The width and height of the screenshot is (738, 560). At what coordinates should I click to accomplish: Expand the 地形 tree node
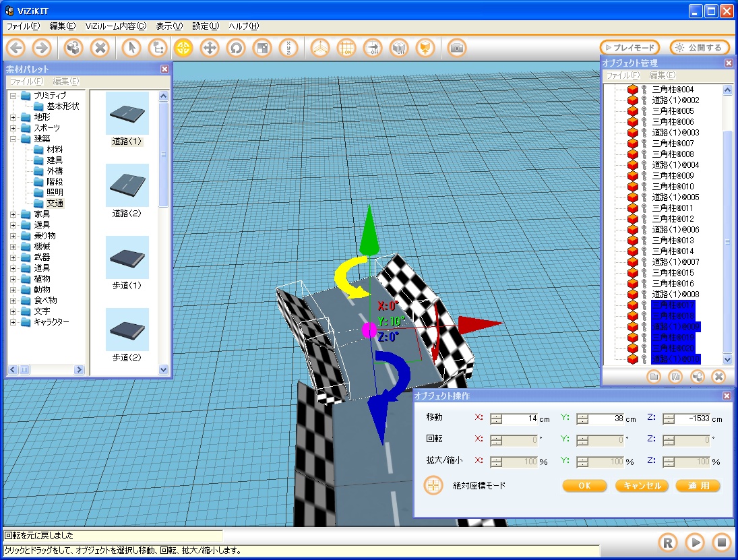pos(13,117)
